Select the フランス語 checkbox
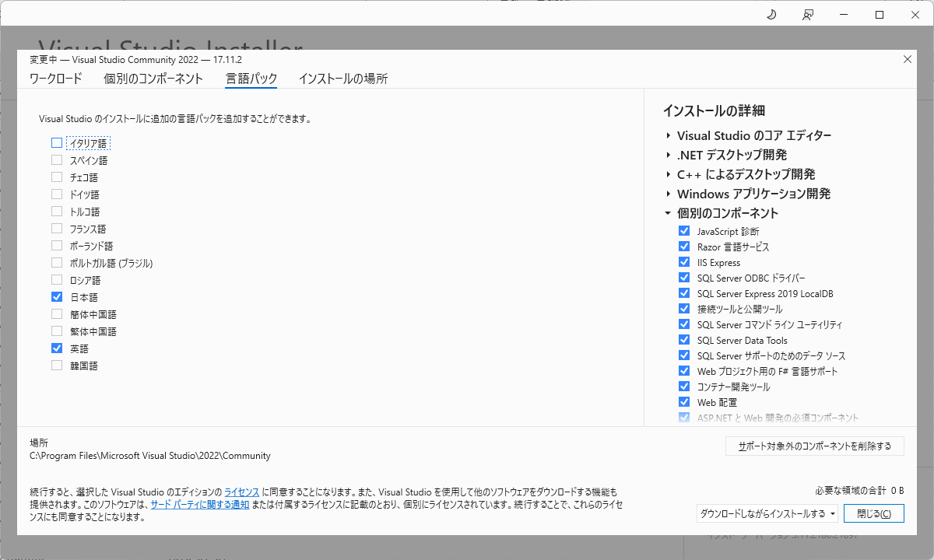 point(57,229)
